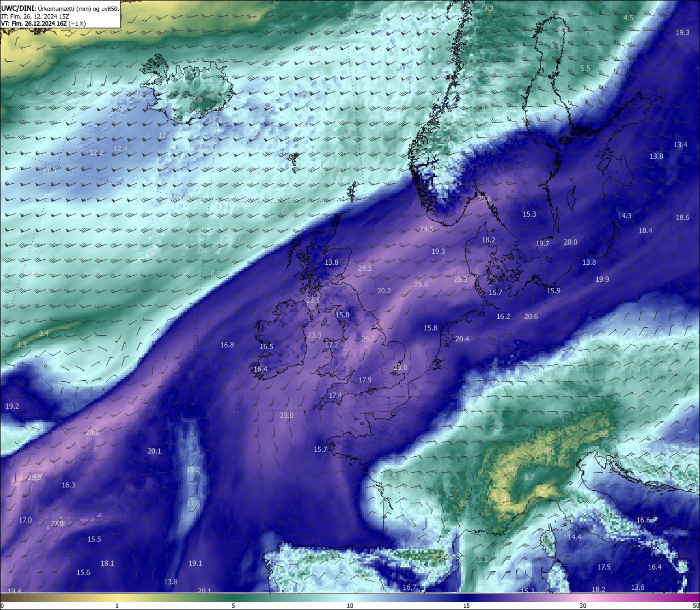Select the 4.5 value at the top right
This screenshot has height=610, width=700.
[x=628, y=18]
